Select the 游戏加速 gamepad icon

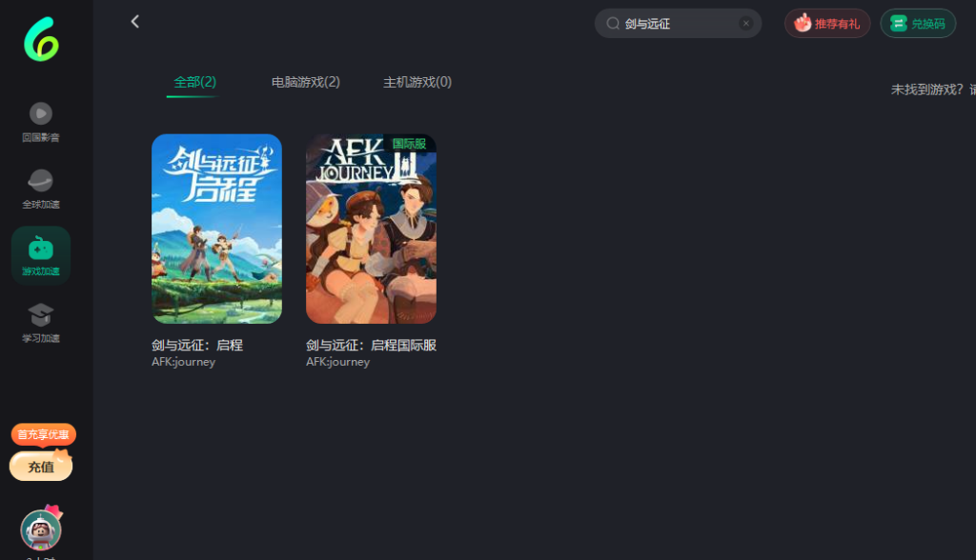(x=41, y=250)
